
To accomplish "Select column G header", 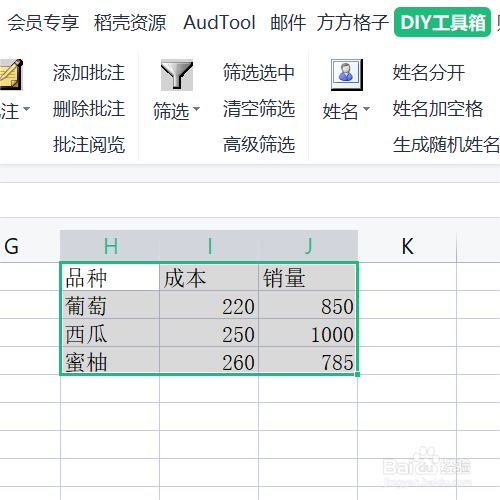I will click(30, 246).
